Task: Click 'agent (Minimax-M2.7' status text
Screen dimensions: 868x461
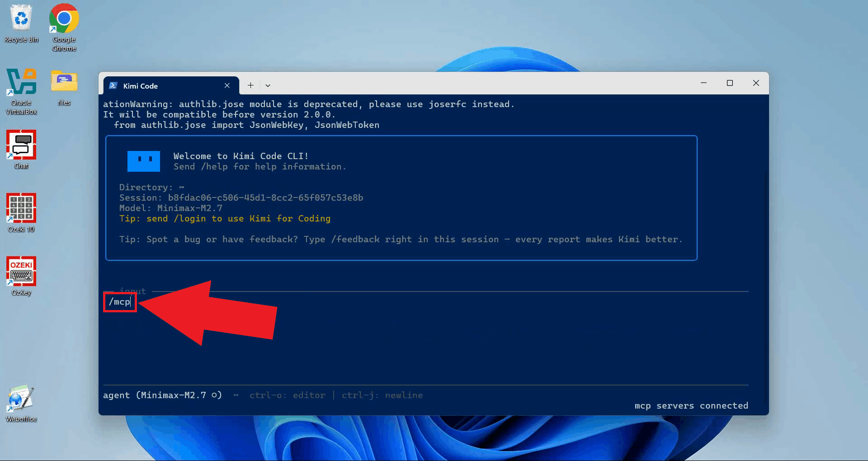Action: click(x=162, y=395)
